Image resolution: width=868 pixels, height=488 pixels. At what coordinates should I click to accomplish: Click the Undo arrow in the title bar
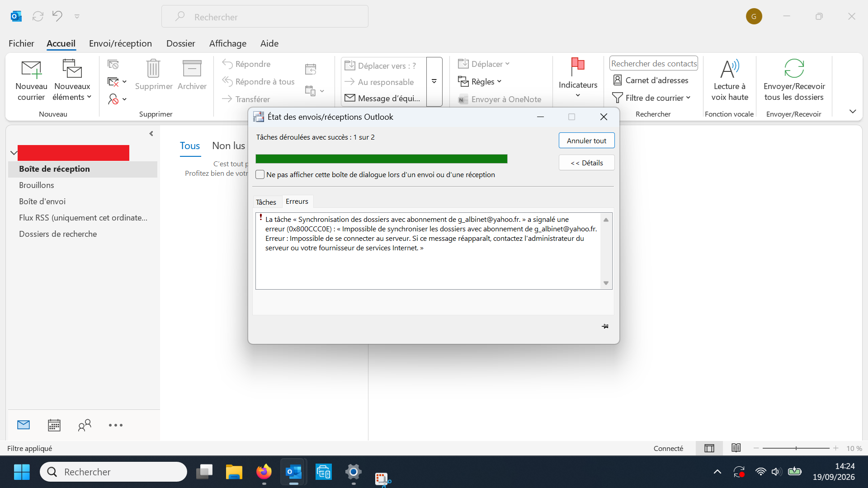[x=57, y=16]
